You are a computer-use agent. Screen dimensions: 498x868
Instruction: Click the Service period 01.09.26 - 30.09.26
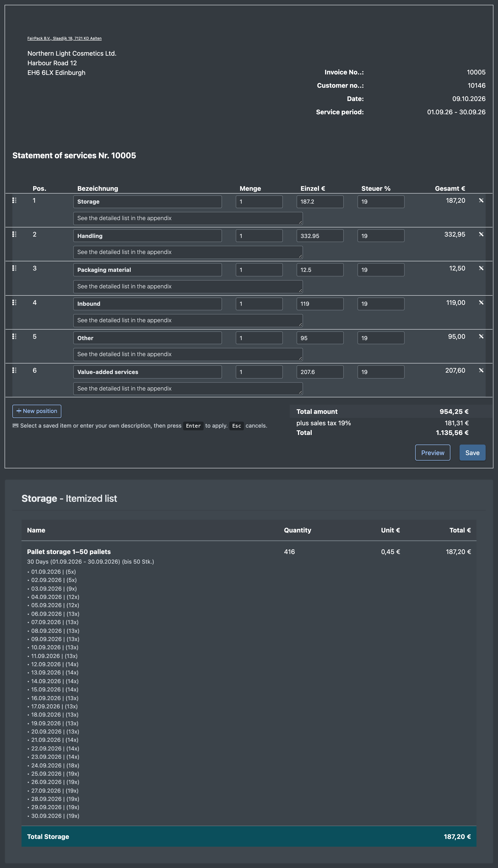[456, 112]
